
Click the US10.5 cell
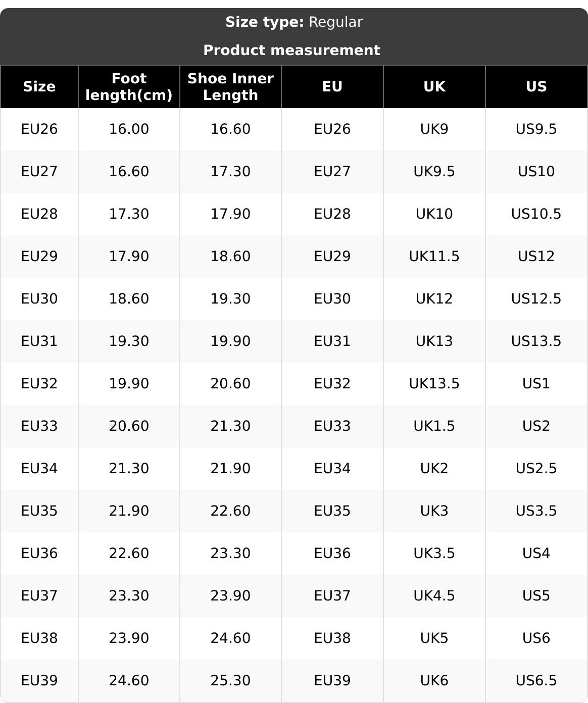point(536,214)
